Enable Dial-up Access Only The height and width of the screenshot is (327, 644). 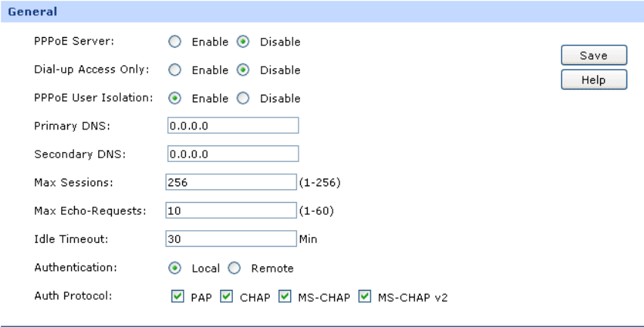pos(174,70)
